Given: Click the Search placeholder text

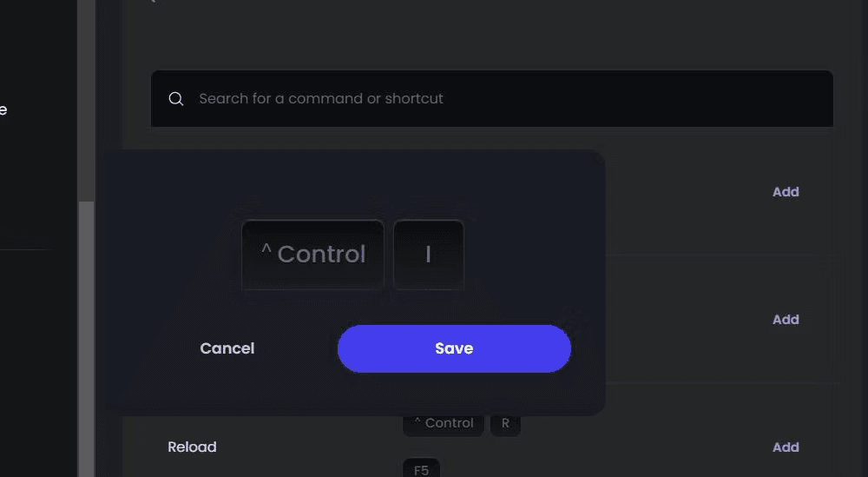Looking at the screenshot, I should click(x=321, y=98).
